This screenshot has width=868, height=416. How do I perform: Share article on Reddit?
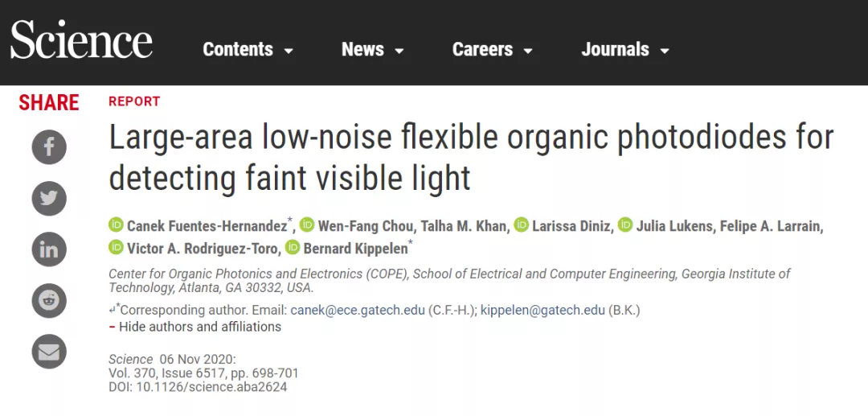point(49,300)
